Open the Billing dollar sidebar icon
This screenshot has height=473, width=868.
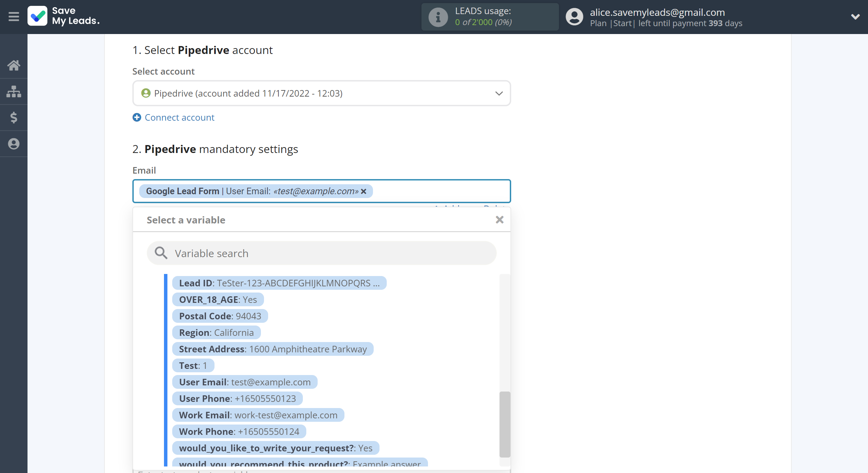tap(14, 118)
